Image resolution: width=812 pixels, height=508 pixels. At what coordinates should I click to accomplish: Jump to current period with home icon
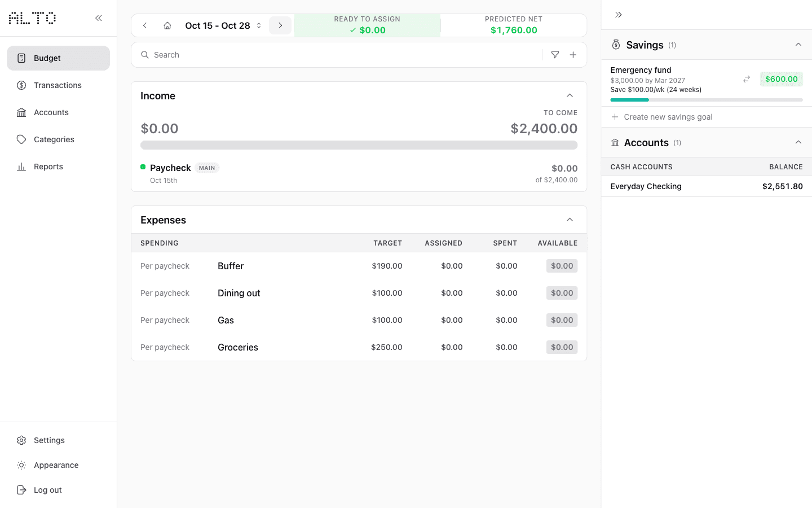[x=167, y=25]
